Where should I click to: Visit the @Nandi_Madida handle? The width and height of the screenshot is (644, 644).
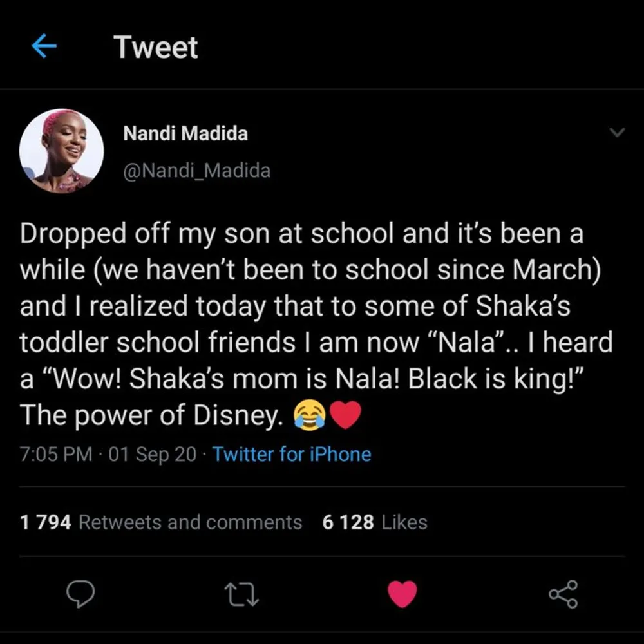[196, 171]
